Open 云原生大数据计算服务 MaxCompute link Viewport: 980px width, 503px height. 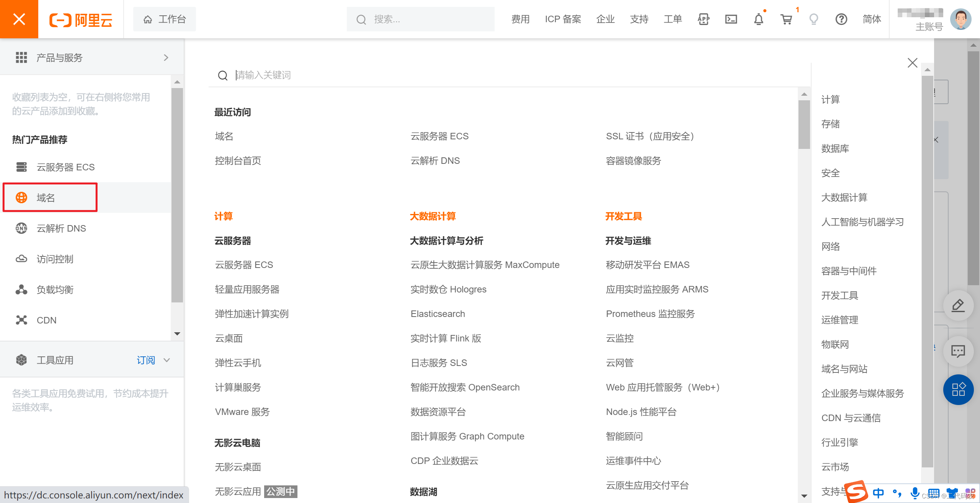click(x=485, y=265)
